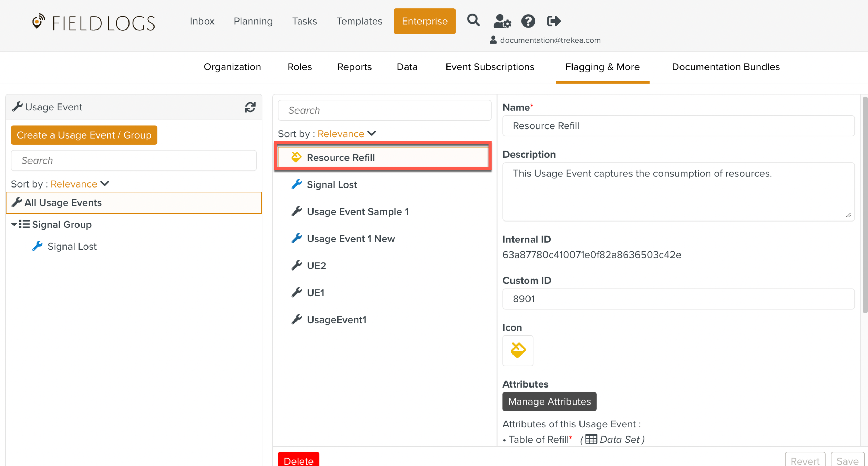Click the wrench icon beside UE1
The height and width of the screenshot is (466, 868).
tap(296, 292)
